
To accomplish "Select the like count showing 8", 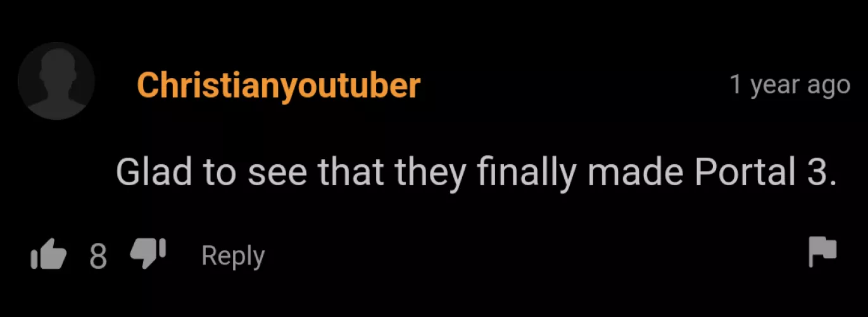I will coord(98,256).
